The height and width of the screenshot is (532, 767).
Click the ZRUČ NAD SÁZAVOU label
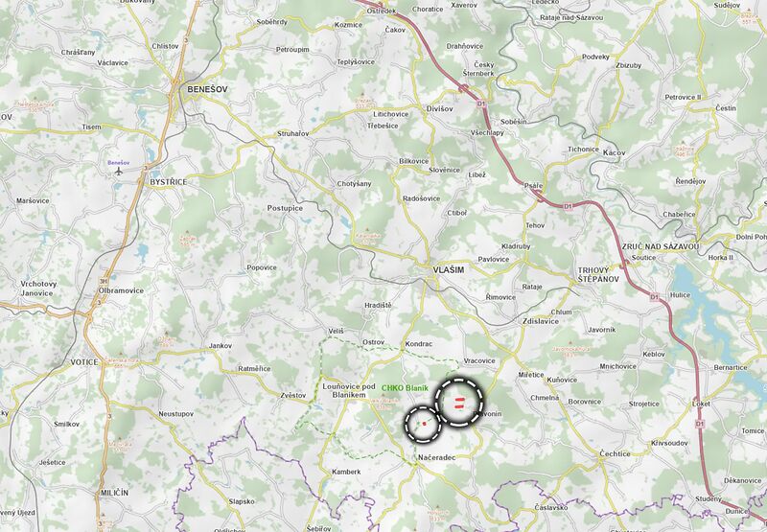[661, 246]
